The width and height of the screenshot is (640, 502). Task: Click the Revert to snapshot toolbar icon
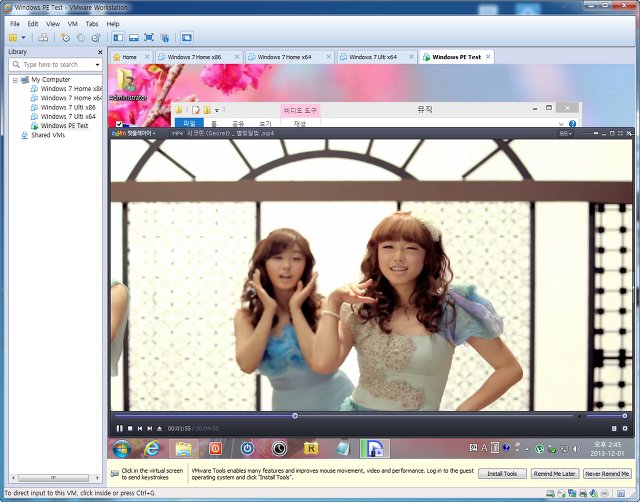coord(81,38)
